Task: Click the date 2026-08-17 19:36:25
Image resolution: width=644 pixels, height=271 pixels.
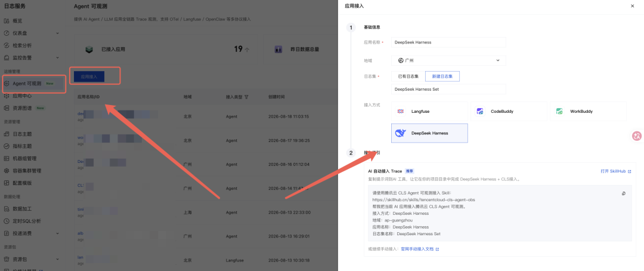Action: (x=289, y=140)
